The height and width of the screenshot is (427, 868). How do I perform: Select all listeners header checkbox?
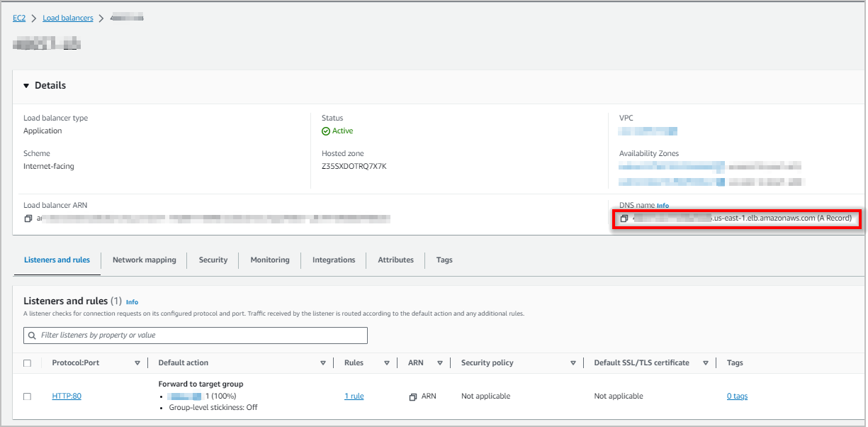tap(28, 363)
